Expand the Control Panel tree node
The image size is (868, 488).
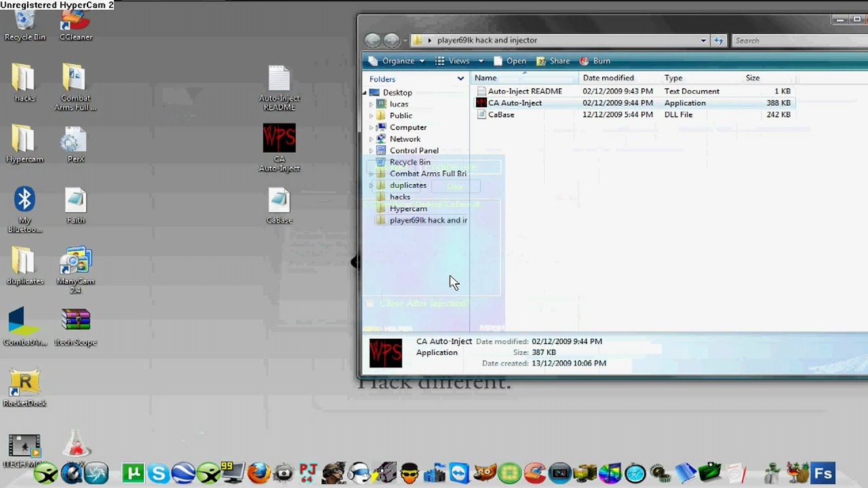(371, 150)
